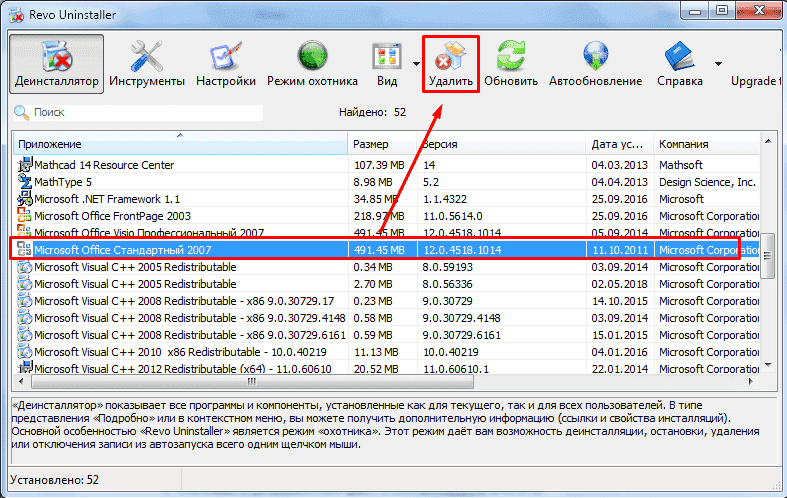Click icon of Visual C++ 2010 row
Screen dimensions: 787x498
pyautogui.click(x=25, y=352)
